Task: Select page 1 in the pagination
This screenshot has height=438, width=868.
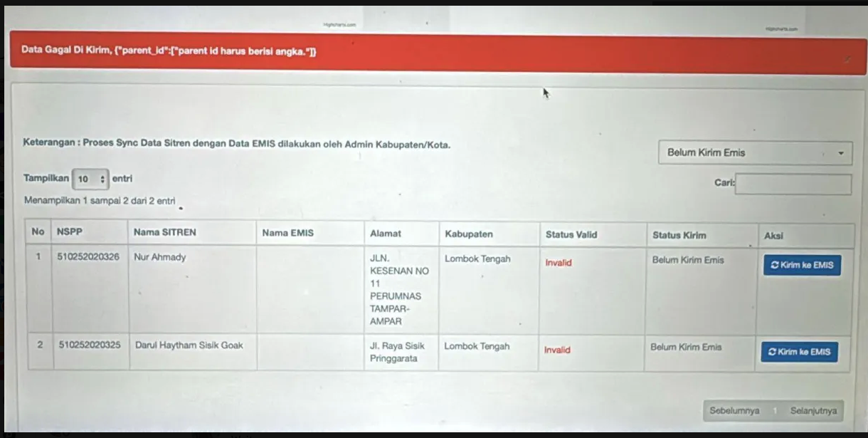Action: 775,411
